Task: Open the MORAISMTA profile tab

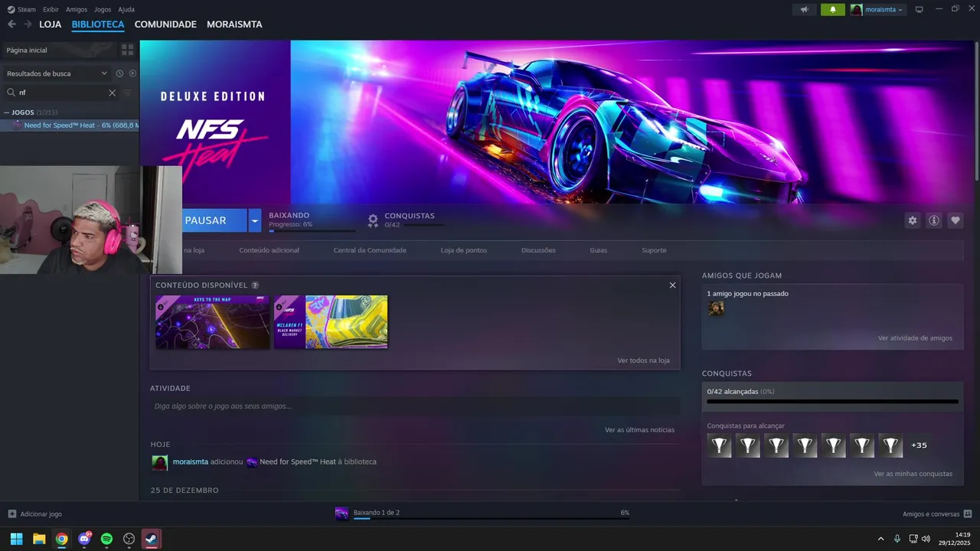Action: click(234, 24)
